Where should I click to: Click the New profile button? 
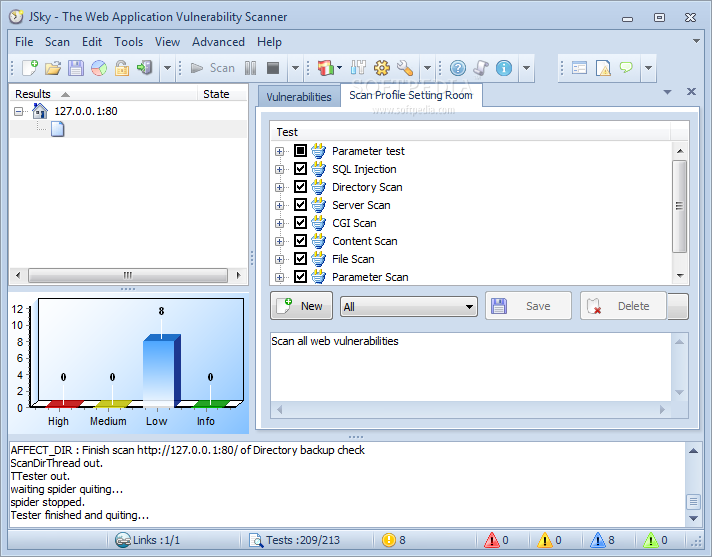[302, 306]
